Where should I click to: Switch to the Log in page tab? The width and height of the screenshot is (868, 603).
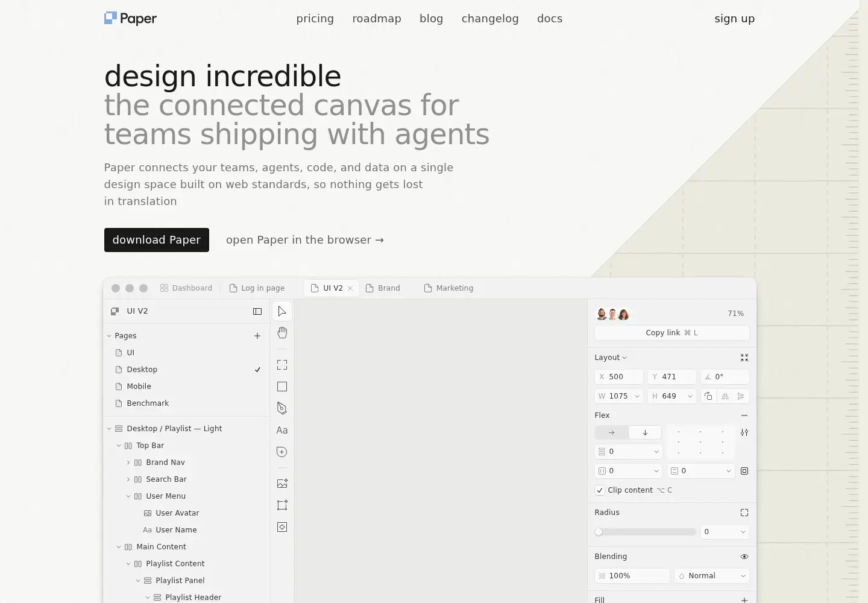(257, 288)
